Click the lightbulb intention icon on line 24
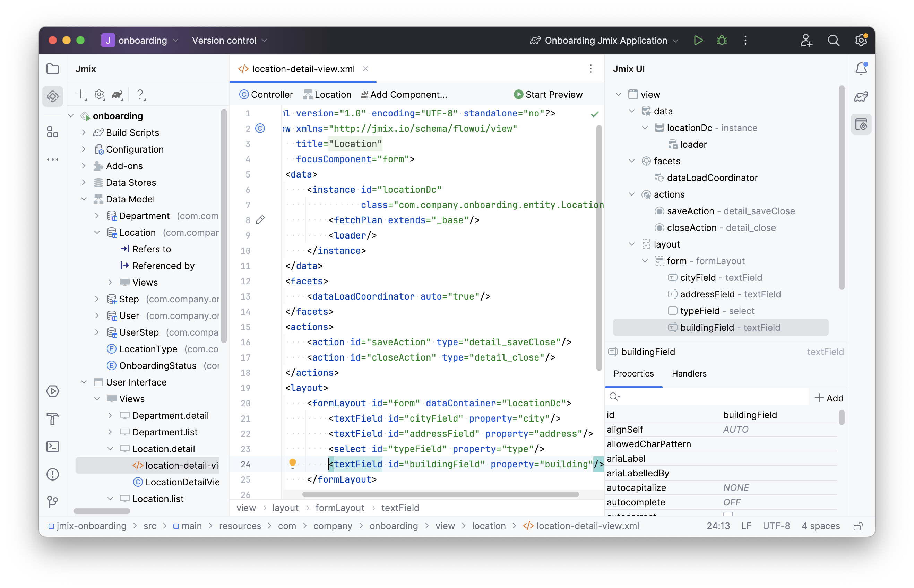Image resolution: width=914 pixels, height=588 pixels. pos(292,464)
